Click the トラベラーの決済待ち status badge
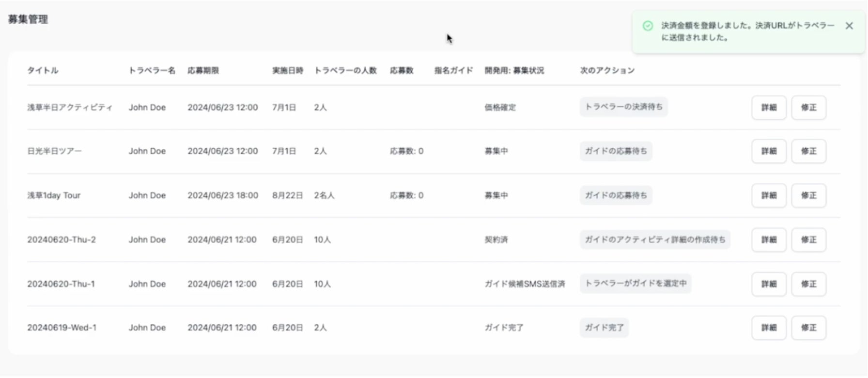This screenshot has width=868, height=378. coord(623,107)
